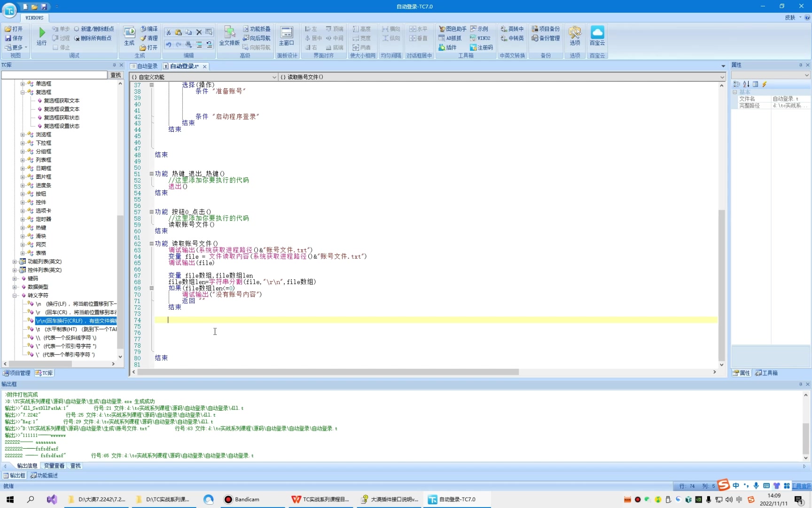This screenshot has width=812, height=508.
Task: Click the code editor vertical scrollbar thumb
Action: [x=721, y=285]
